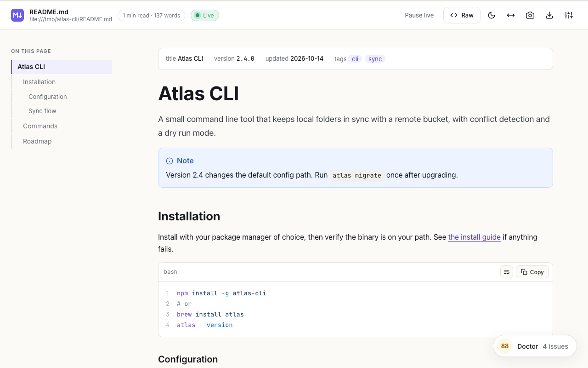The image size is (588, 368).
Task: Click the bash language label
Action: pyautogui.click(x=170, y=272)
